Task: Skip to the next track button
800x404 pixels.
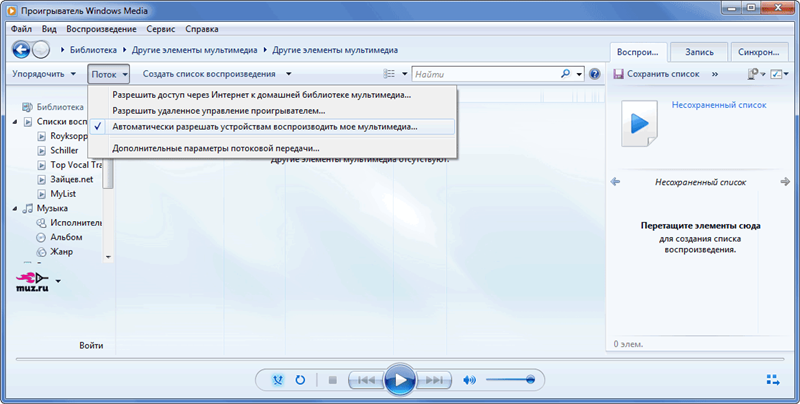Action: (433, 380)
